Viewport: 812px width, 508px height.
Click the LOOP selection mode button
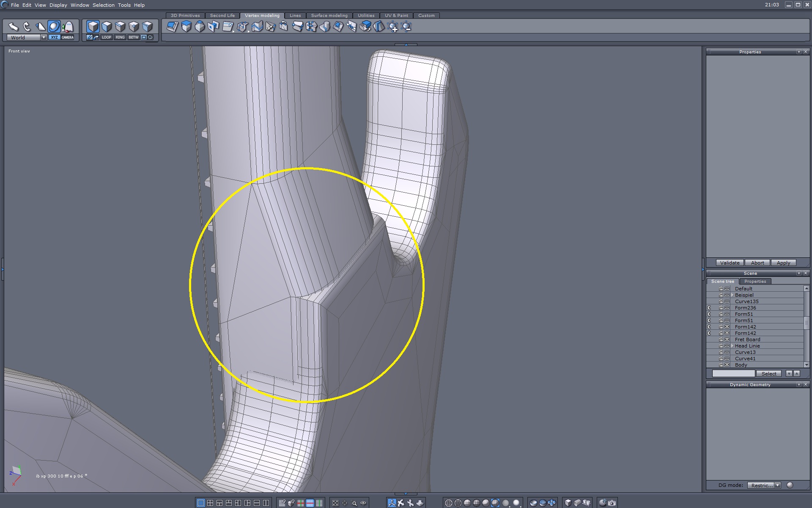coord(106,37)
